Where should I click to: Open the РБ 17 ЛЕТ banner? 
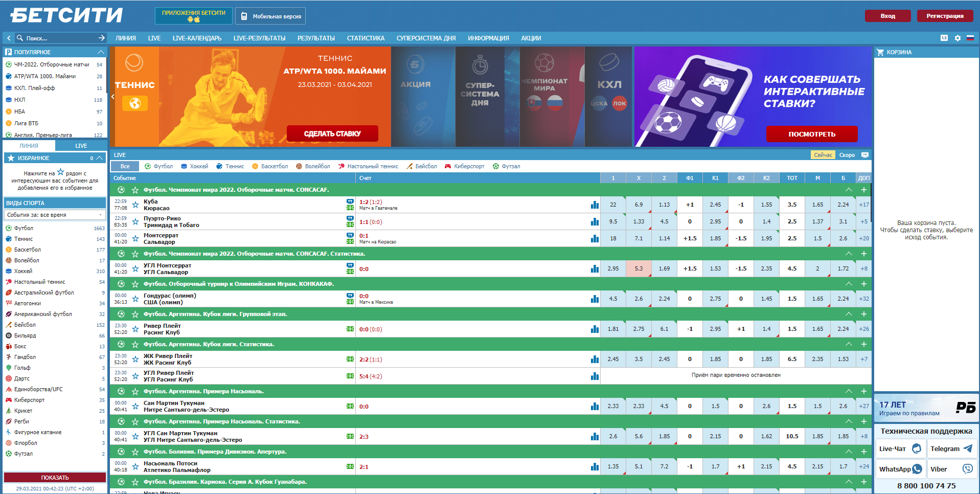point(926,408)
